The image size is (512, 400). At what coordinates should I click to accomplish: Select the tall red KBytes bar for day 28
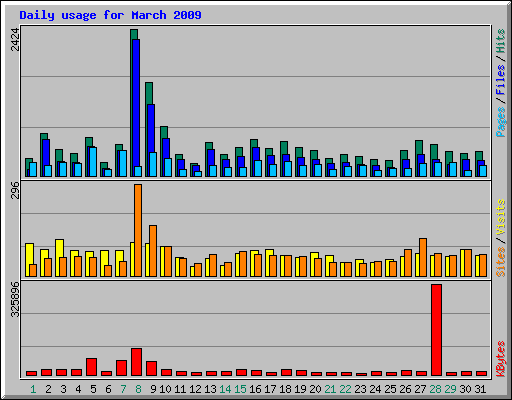tap(436, 330)
